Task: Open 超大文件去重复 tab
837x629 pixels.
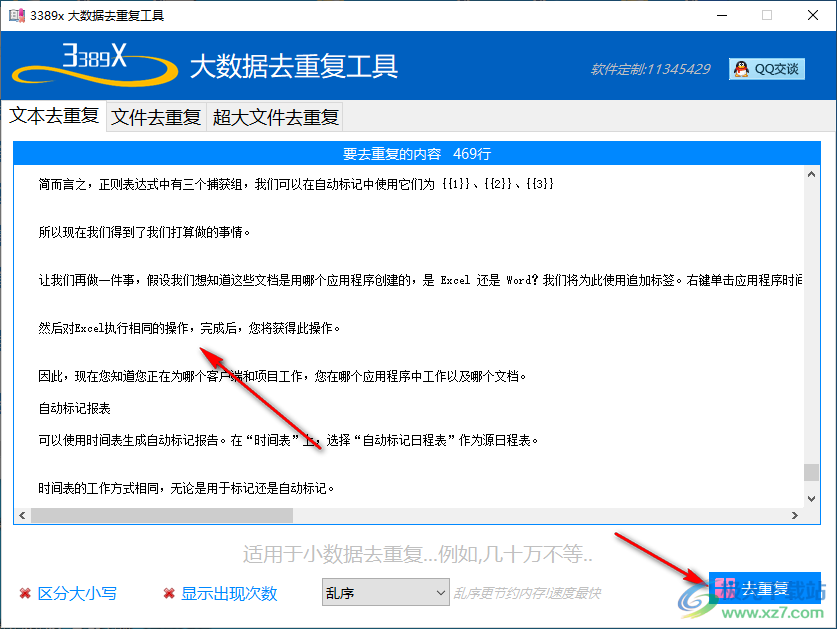Action: click(275, 117)
